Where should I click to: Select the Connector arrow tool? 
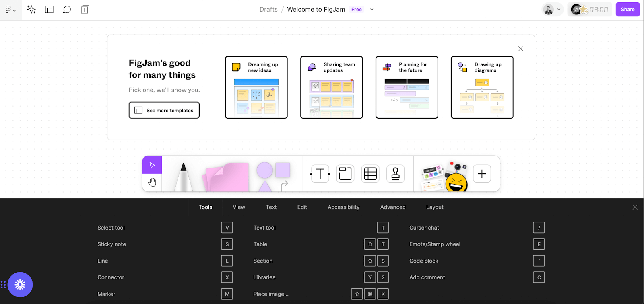pos(284,185)
